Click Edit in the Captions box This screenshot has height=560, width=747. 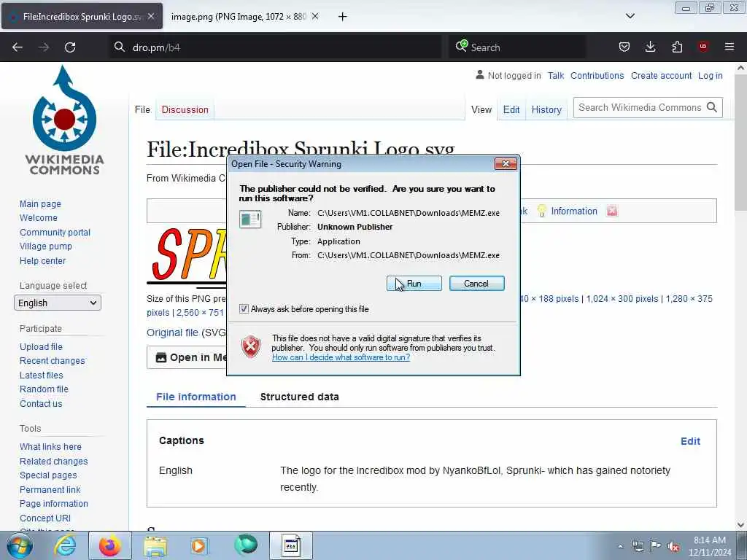click(x=690, y=441)
